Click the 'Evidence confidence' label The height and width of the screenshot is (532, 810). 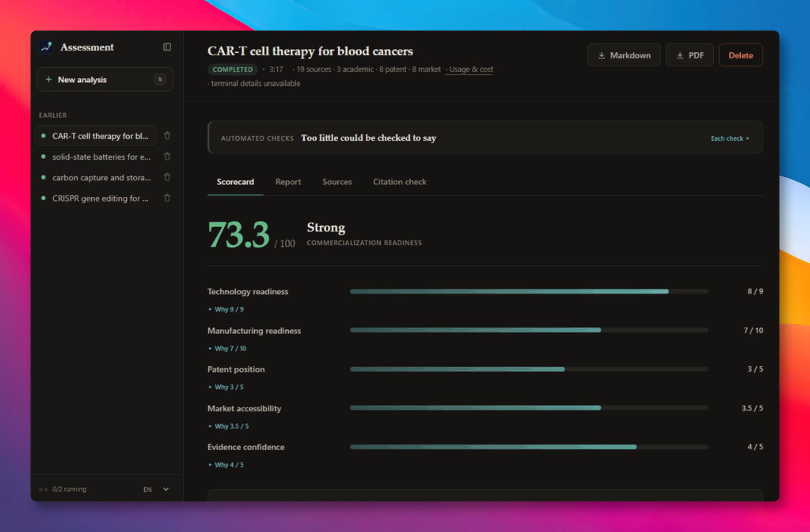(246, 447)
